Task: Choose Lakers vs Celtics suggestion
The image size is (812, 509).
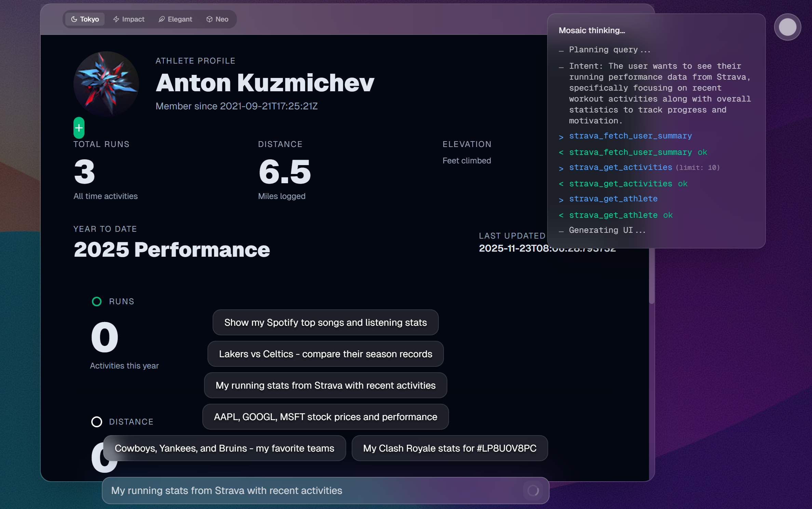Action: (x=325, y=354)
